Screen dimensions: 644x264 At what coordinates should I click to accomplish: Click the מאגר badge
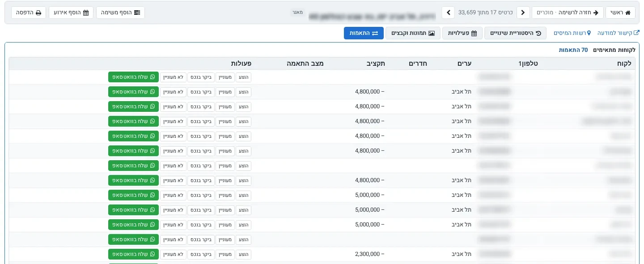pos(298,13)
